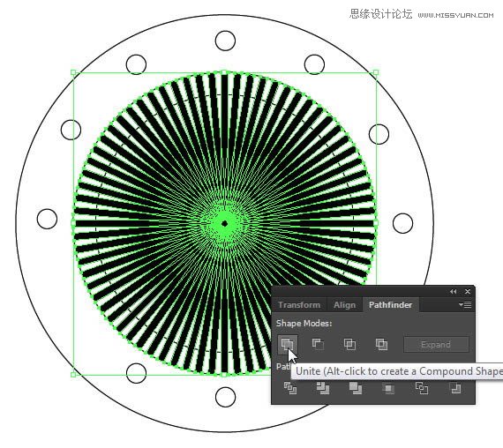Click the Unite shape mode icon
Screen dimensions: 503x448
[288, 345]
